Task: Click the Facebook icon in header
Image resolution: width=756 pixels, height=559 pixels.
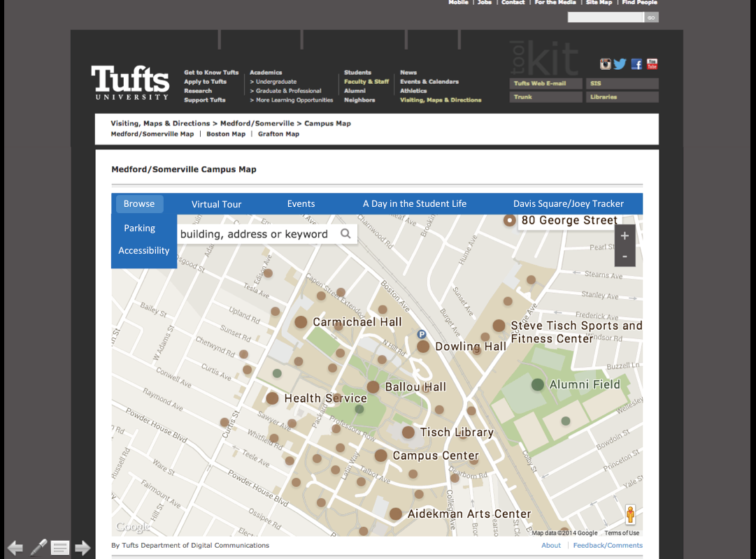Action: tap(636, 64)
